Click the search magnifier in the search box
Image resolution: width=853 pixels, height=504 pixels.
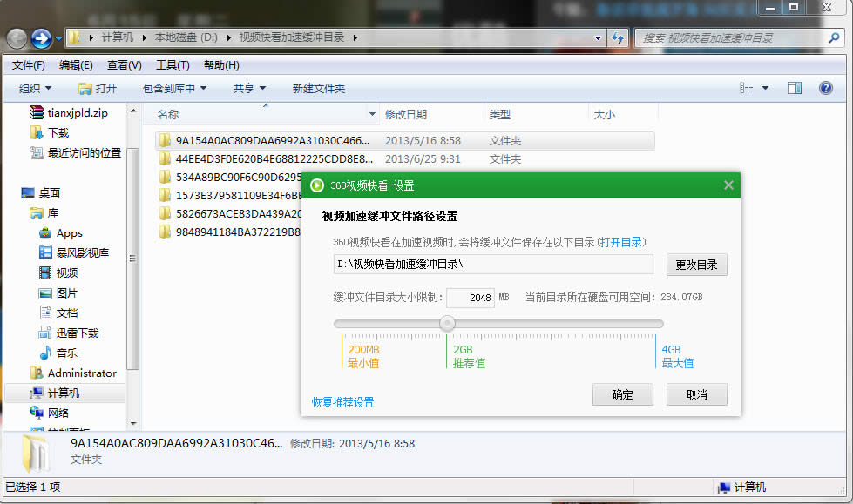pos(835,37)
